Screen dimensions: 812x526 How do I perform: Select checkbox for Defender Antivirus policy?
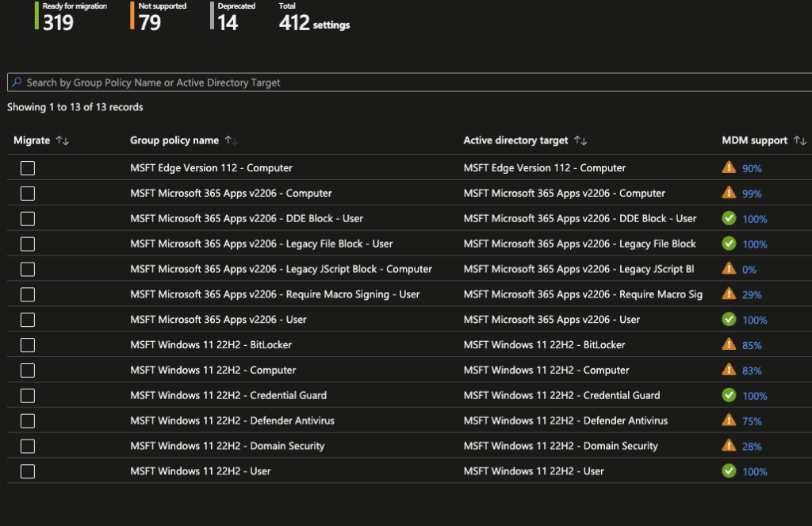[x=28, y=420]
